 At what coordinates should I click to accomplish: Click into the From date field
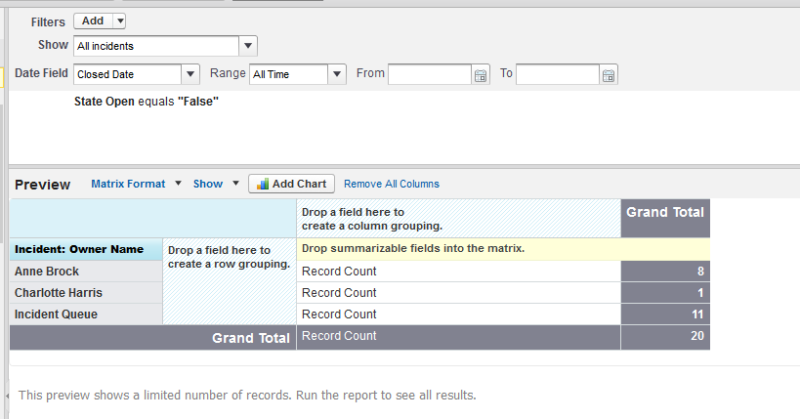(429, 74)
